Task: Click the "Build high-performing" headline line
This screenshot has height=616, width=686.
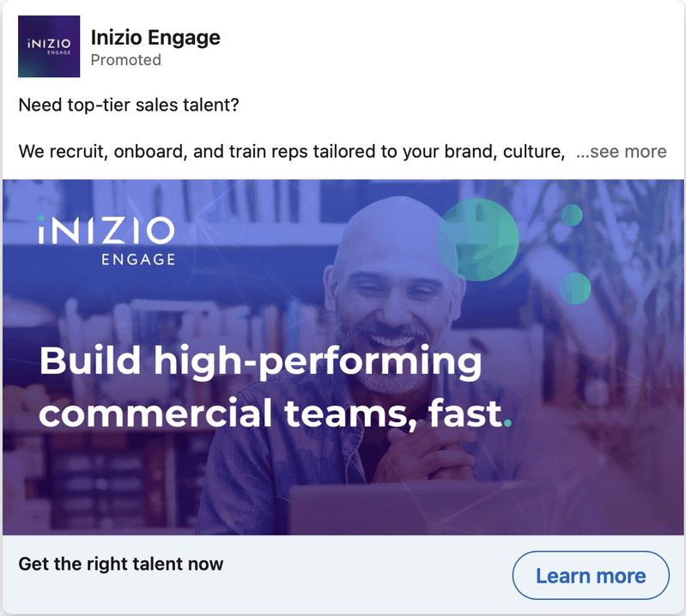Action: point(260,362)
